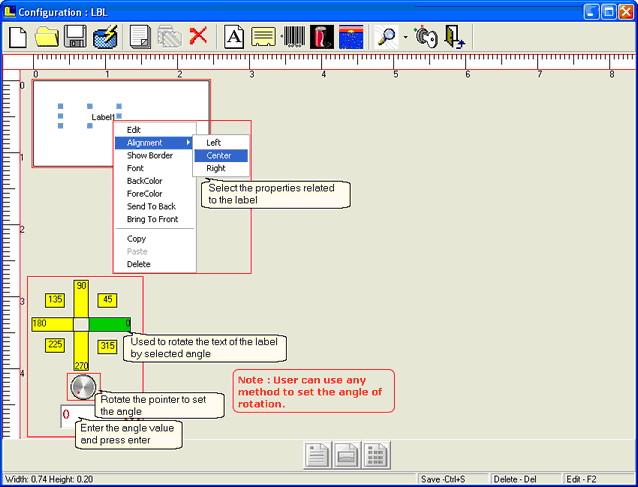This screenshot has height=487, width=638.
Task: Click the rotation angle dial knob
Action: 83,387
